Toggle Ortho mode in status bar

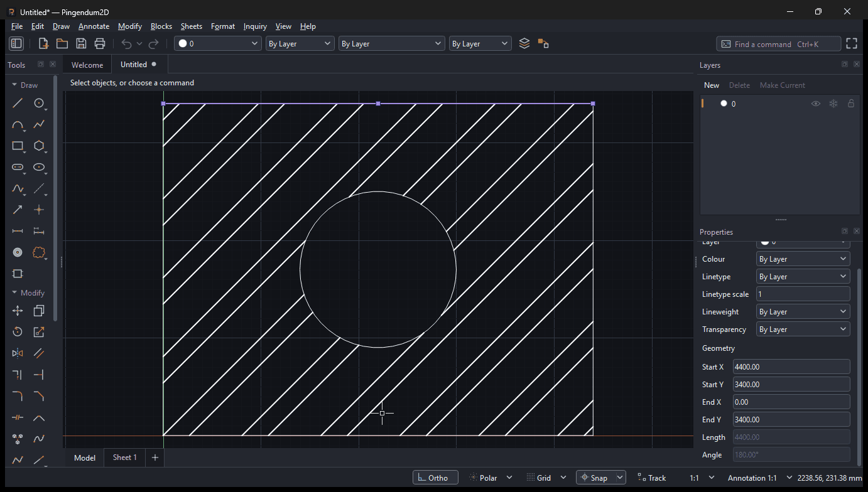click(x=435, y=478)
